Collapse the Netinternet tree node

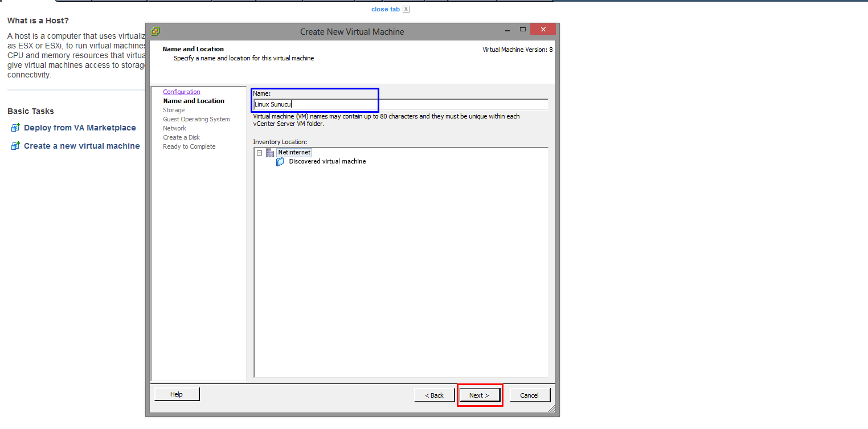[260, 153]
